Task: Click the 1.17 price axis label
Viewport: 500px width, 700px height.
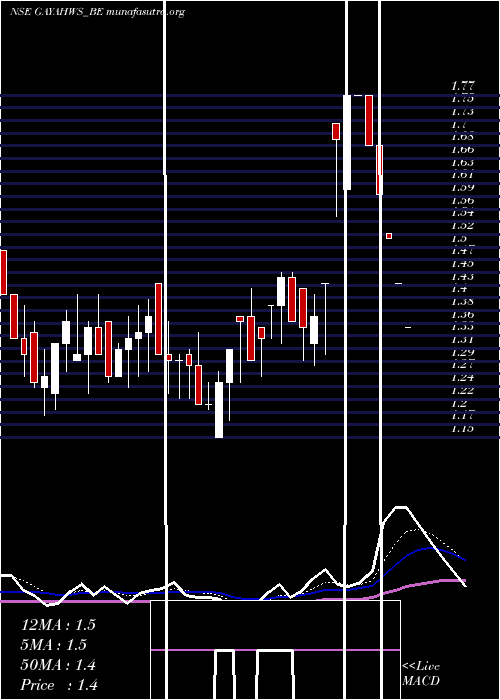Action: point(462,416)
